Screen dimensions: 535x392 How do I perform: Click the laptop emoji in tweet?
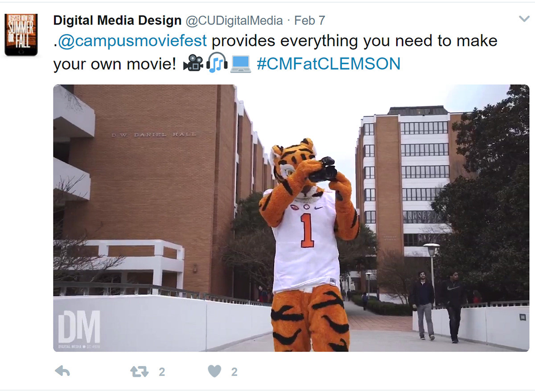[241, 64]
